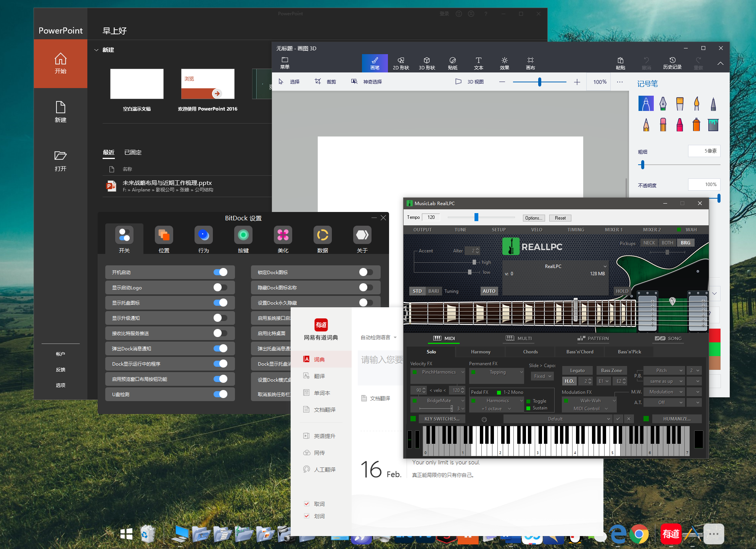Open the Default preset dropdown in RealLPC

pos(557,419)
